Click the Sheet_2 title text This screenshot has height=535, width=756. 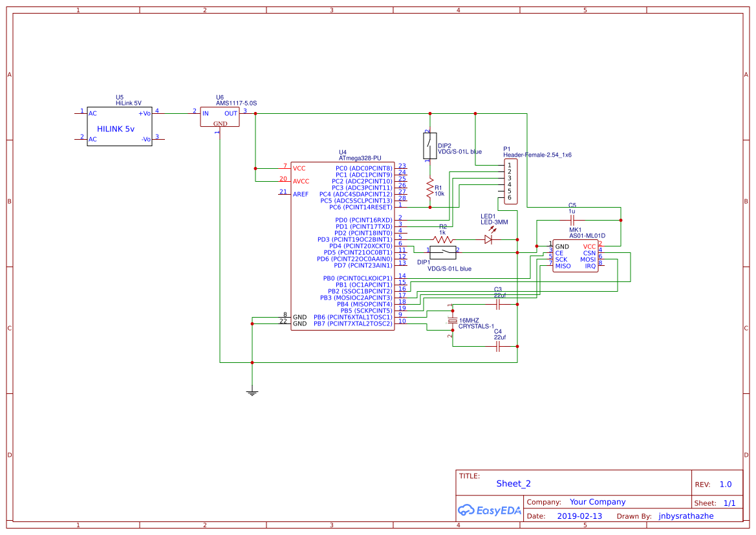point(512,483)
